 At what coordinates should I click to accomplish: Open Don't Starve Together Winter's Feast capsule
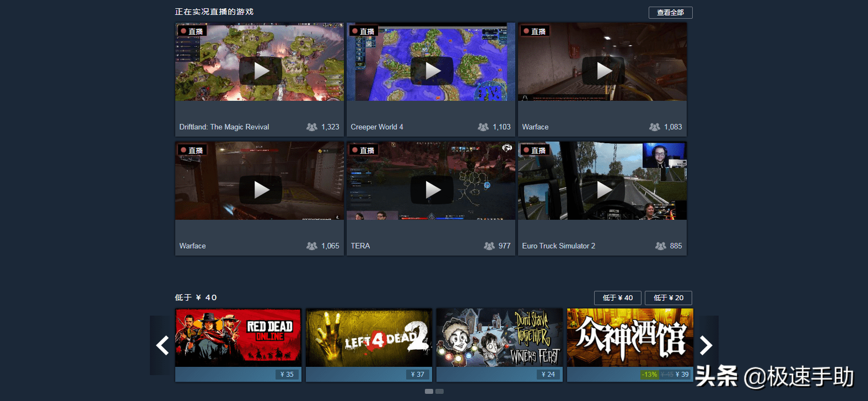point(499,338)
